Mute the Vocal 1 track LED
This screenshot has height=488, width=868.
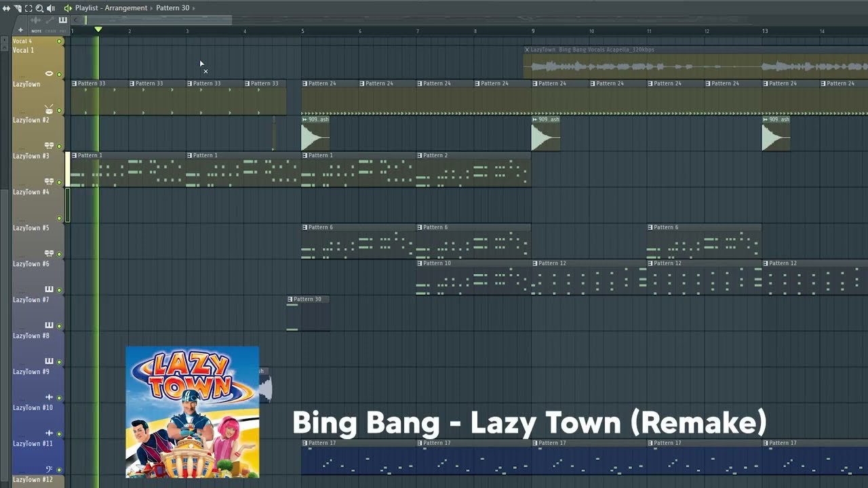tap(59, 74)
